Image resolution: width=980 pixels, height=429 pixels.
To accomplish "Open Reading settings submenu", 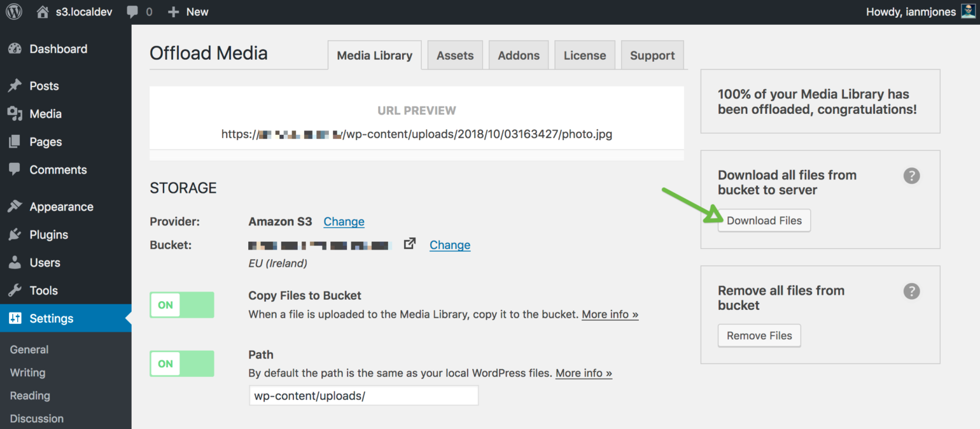I will tap(30, 395).
